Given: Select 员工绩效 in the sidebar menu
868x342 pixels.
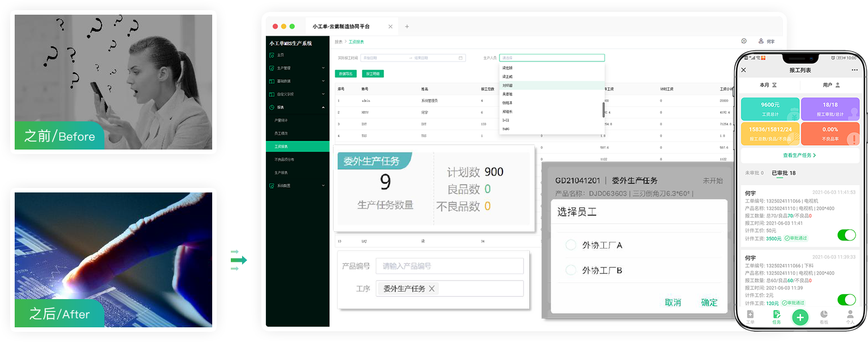Looking at the screenshot, I should (x=281, y=133).
